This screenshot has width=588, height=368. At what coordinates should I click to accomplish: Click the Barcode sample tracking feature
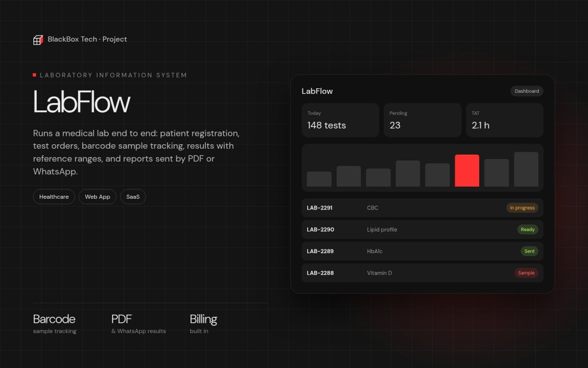54,324
